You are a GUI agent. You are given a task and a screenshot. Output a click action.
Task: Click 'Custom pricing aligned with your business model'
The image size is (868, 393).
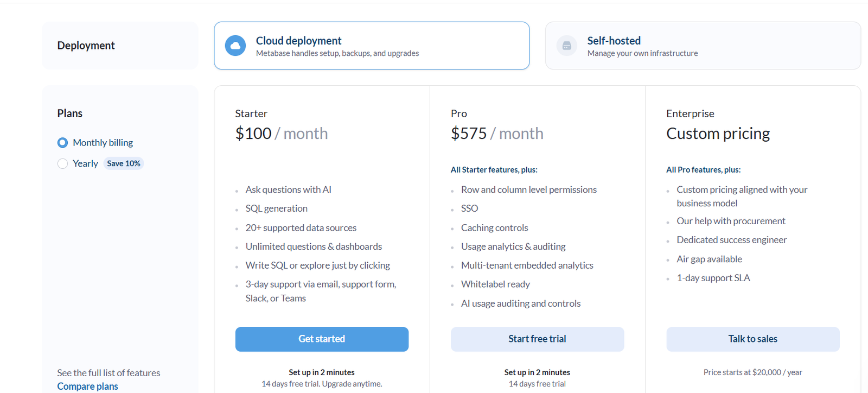pyautogui.click(x=742, y=196)
